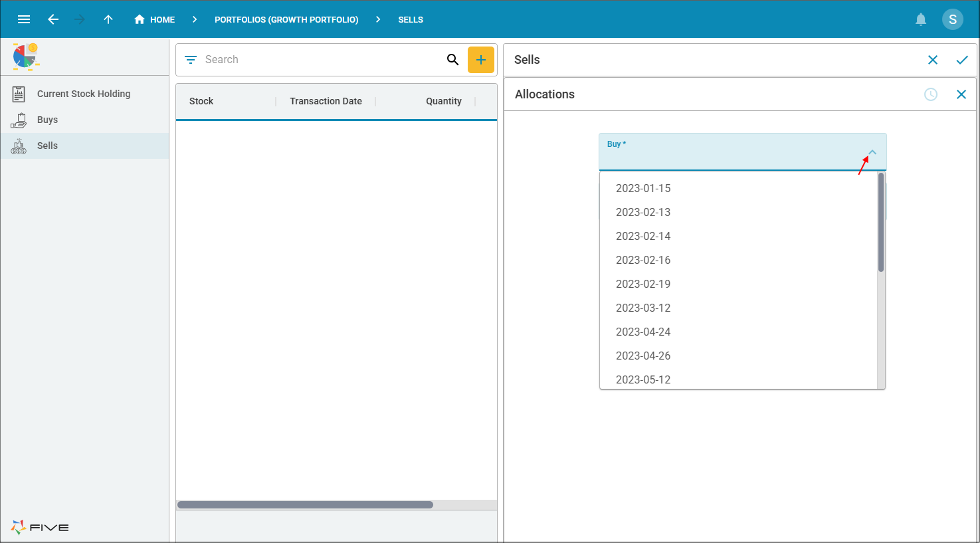Close the Allocations panel
The image size is (980, 543).
click(x=961, y=94)
